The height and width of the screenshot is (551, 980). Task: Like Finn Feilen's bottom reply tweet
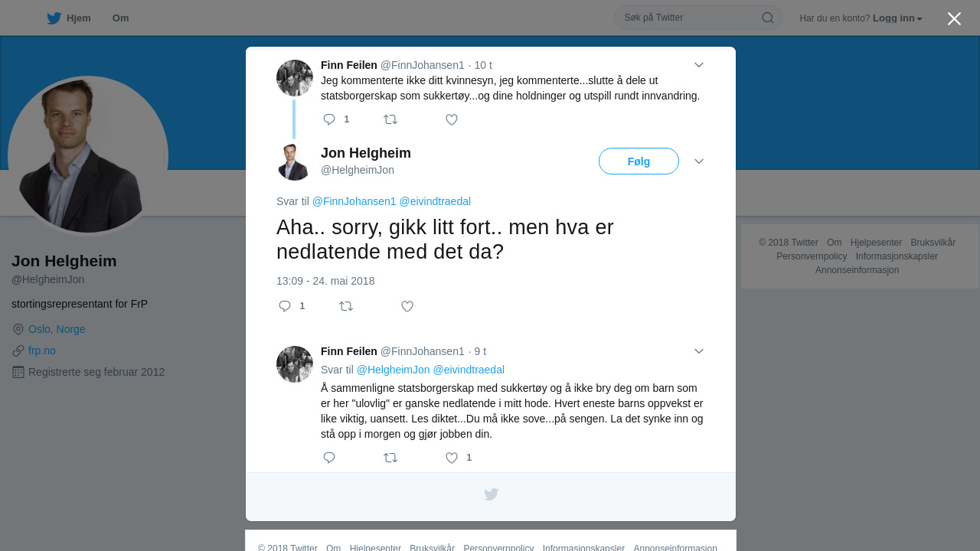coord(452,458)
